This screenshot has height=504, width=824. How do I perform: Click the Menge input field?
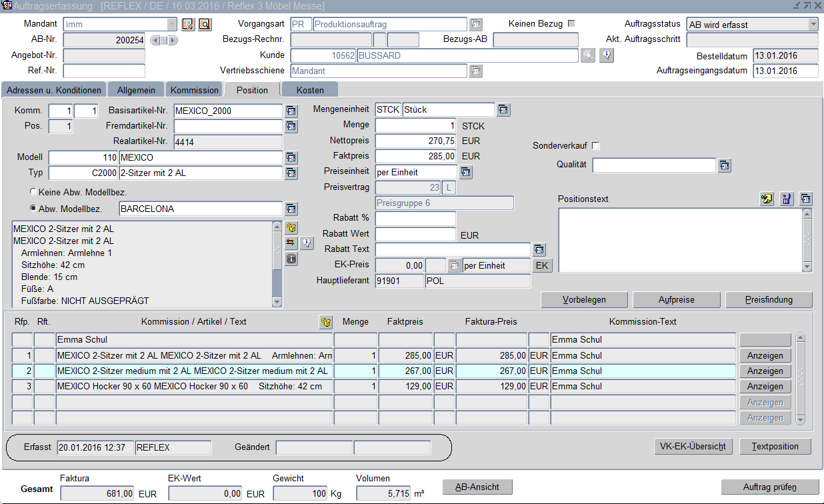pyautogui.click(x=415, y=125)
